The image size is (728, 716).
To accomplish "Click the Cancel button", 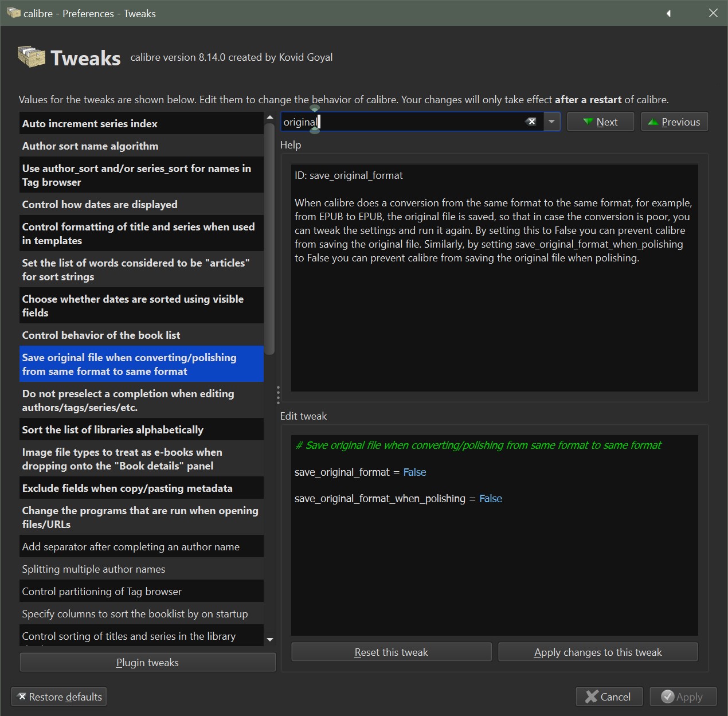I will click(609, 697).
